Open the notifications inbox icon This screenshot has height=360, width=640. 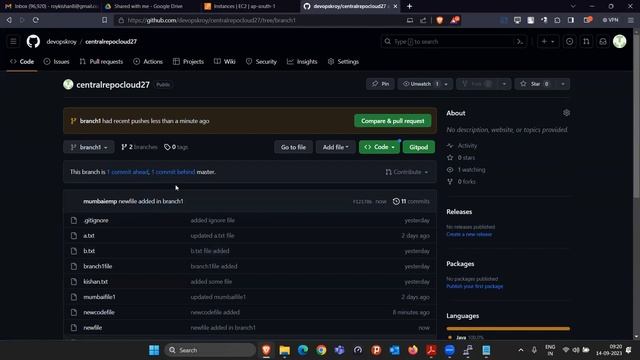603,41
